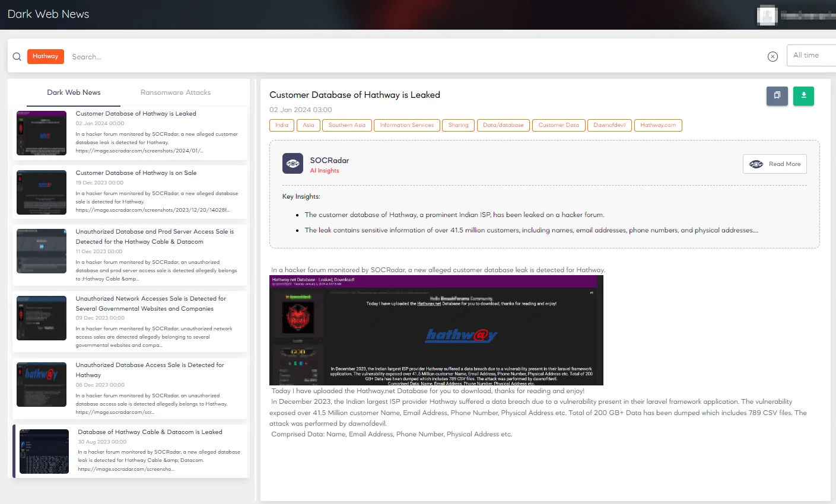This screenshot has width=836, height=504.
Task: Click the '11 Dec 2023 00:00' date in list
Action: (99, 251)
